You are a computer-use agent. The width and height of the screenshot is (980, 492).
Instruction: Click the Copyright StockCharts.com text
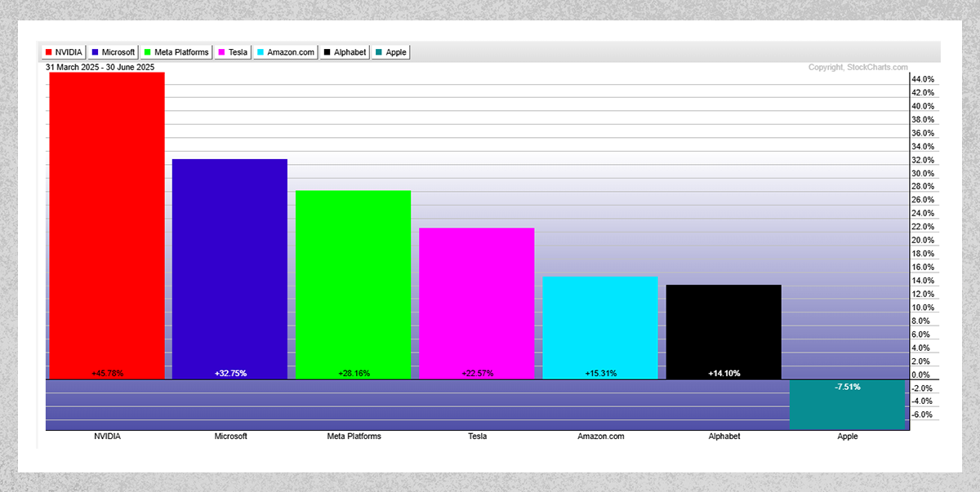pyautogui.click(x=857, y=68)
